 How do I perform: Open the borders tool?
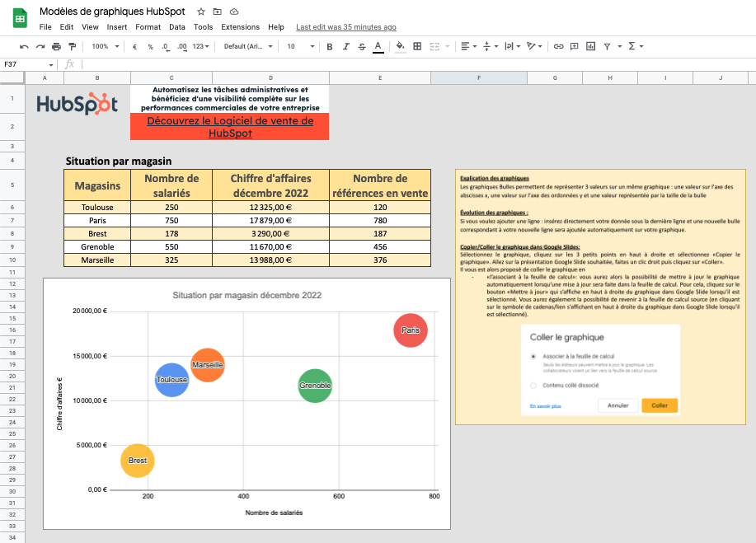click(417, 46)
